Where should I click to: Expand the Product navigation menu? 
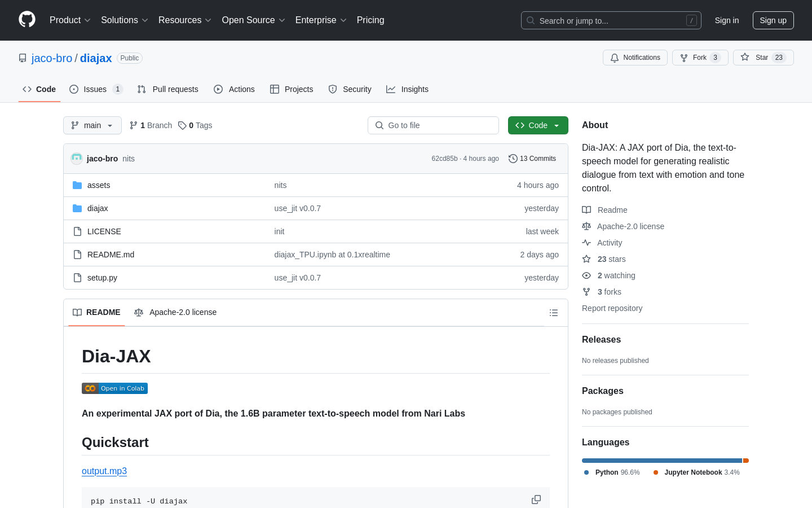click(x=70, y=20)
